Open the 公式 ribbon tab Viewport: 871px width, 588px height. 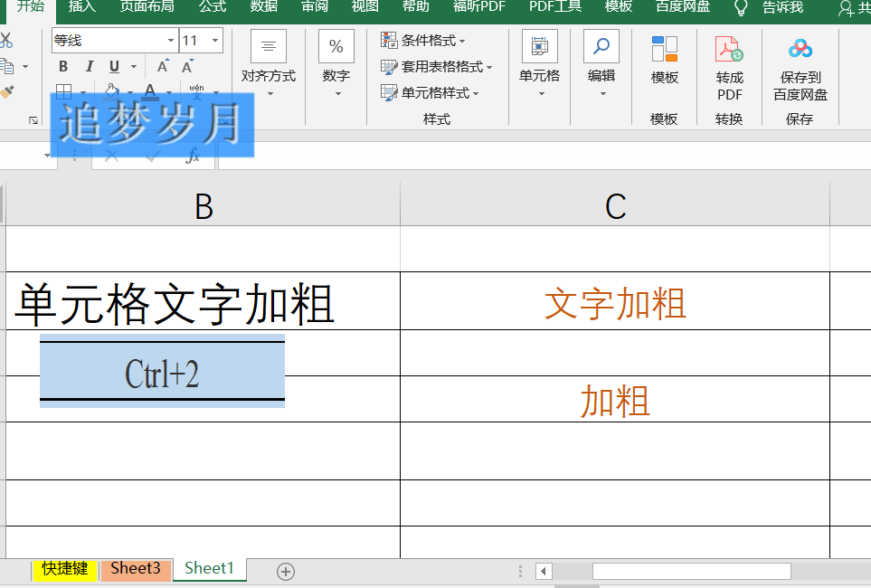(x=213, y=6)
